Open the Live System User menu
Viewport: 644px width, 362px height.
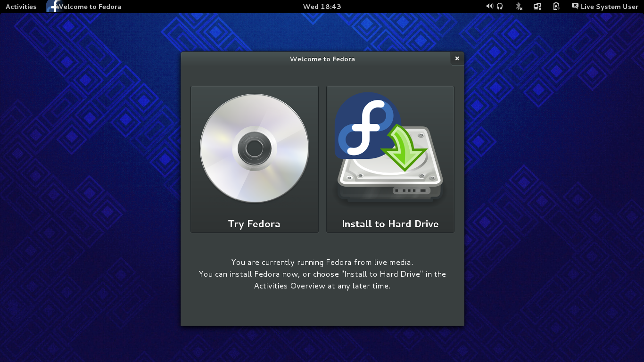[609, 7]
